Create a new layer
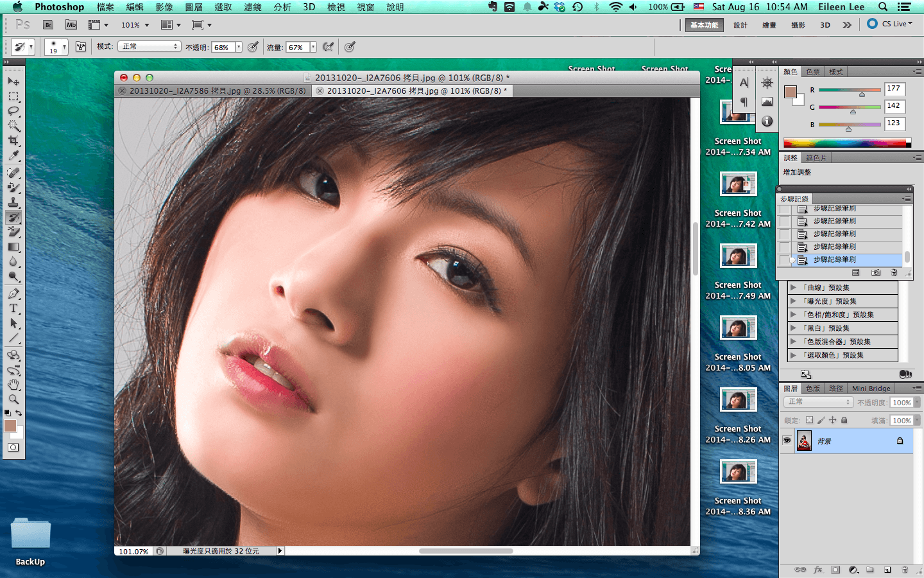This screenshot has width=924, height=578. tap(887, 570)
